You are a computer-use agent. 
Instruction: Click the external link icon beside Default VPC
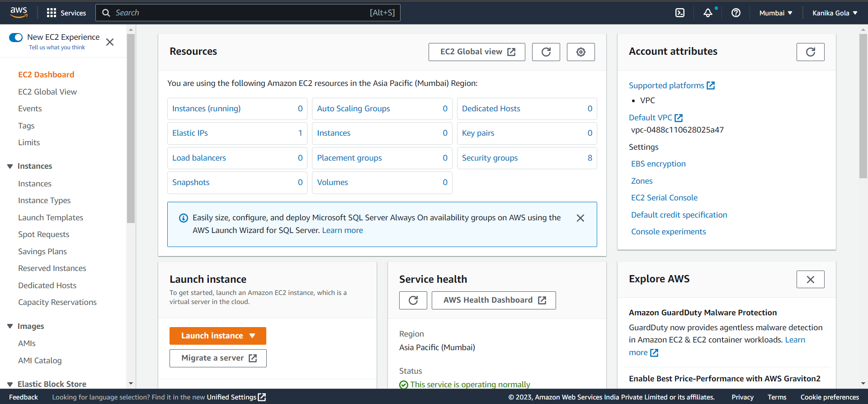679,118
